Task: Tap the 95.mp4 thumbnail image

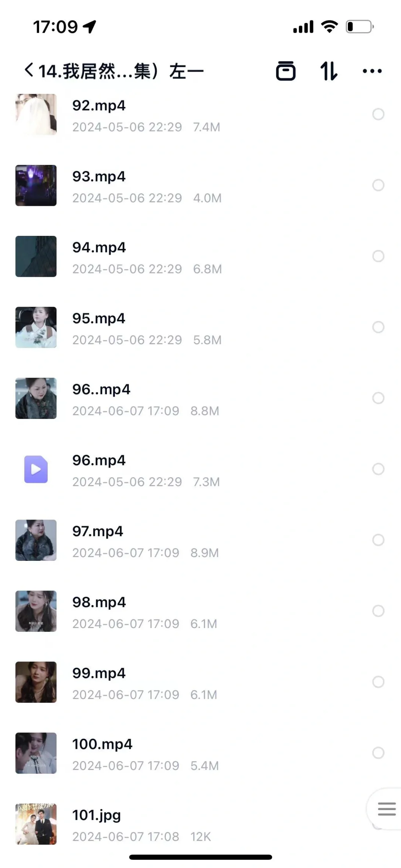Action: coord(36,327)
